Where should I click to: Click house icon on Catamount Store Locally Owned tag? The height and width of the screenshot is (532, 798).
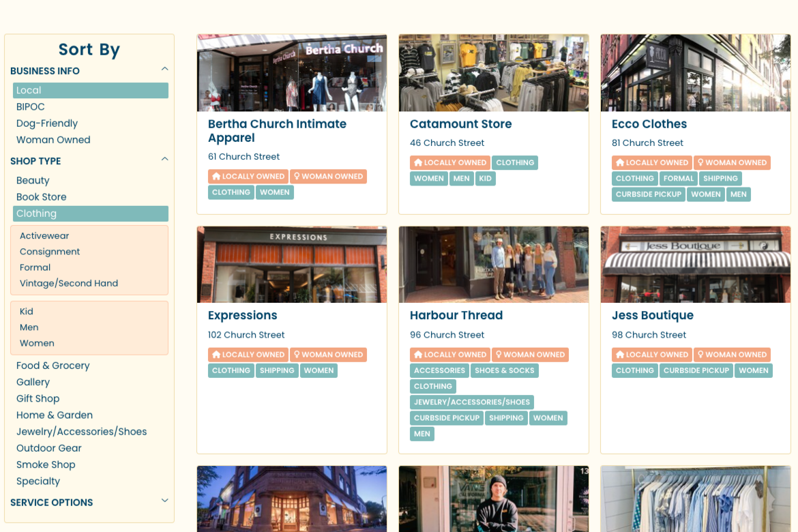418,162
